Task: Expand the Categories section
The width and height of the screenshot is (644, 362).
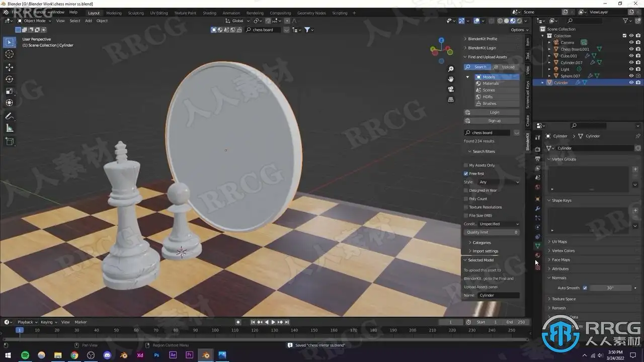Action: point(481,242)
